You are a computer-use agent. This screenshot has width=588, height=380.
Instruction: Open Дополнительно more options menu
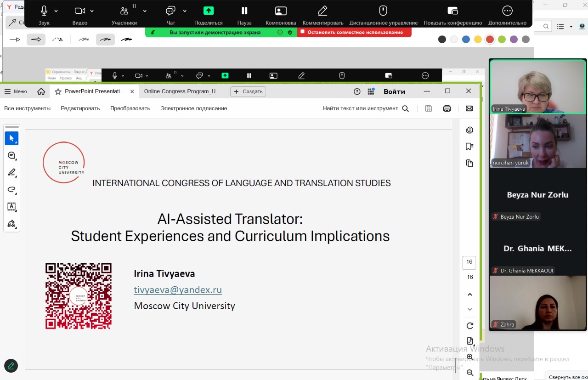[x=507, y=11]
